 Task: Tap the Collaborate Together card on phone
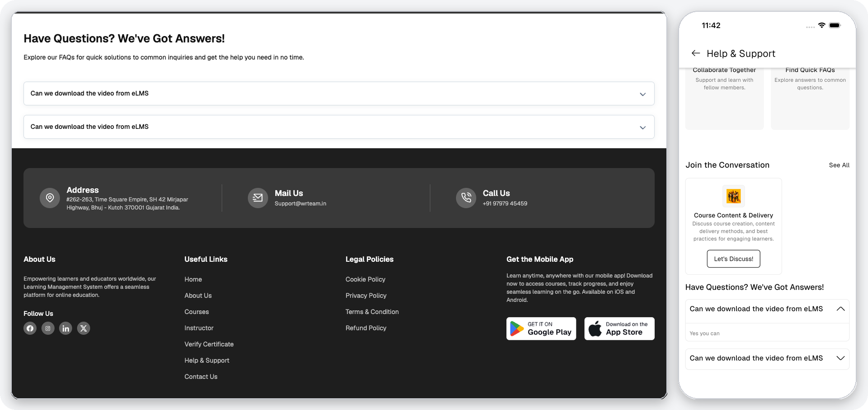pos(724,99)
